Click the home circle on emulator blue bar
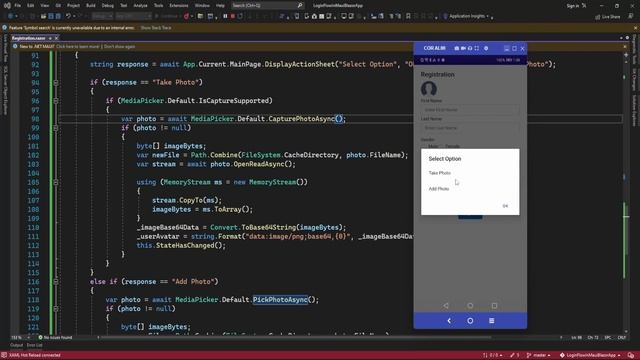 coord(470,321)
